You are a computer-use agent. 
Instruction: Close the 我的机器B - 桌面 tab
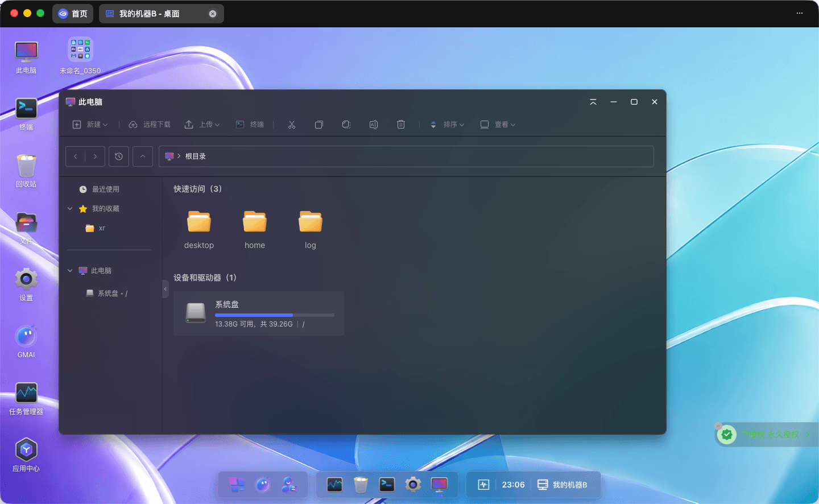[x=213, y=14]
